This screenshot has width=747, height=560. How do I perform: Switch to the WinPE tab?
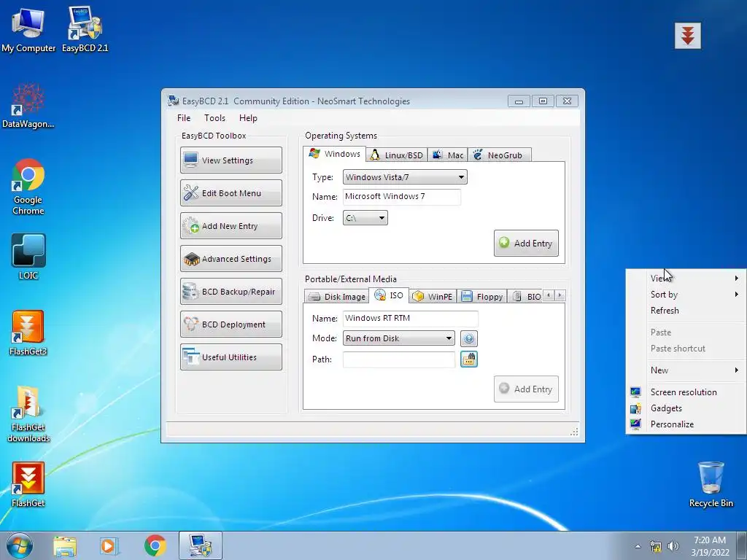point(433,297)
